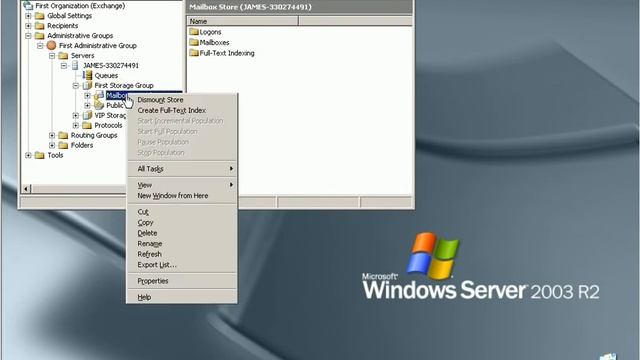
Task: Click the First Organization (Exchange) root icon
Action: point(28,6)
